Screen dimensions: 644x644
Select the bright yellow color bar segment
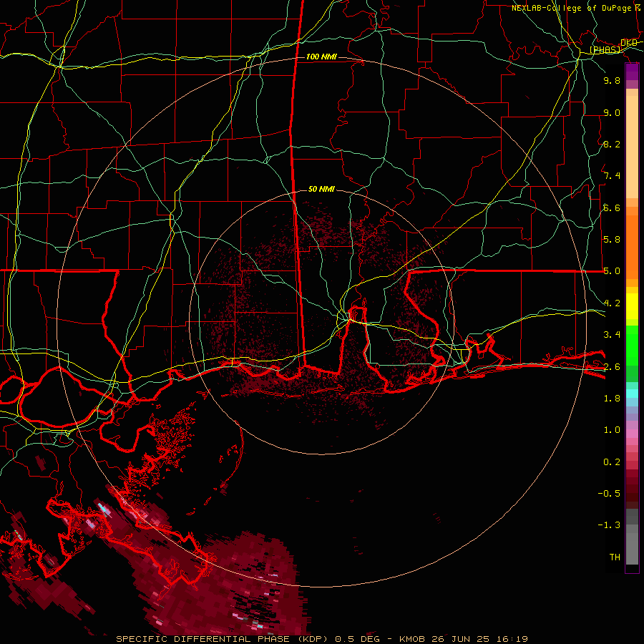point(632,306)
